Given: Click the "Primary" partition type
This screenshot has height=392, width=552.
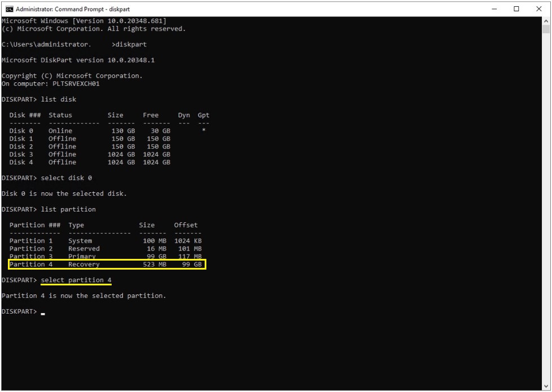Looking at the screenshot, I should coord(82,257).
